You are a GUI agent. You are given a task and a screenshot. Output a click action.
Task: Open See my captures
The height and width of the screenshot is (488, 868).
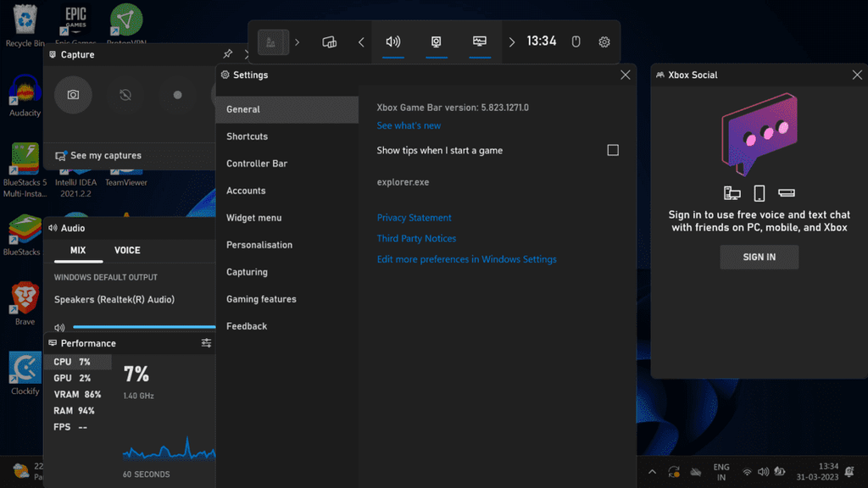click(x=104, y=155)
